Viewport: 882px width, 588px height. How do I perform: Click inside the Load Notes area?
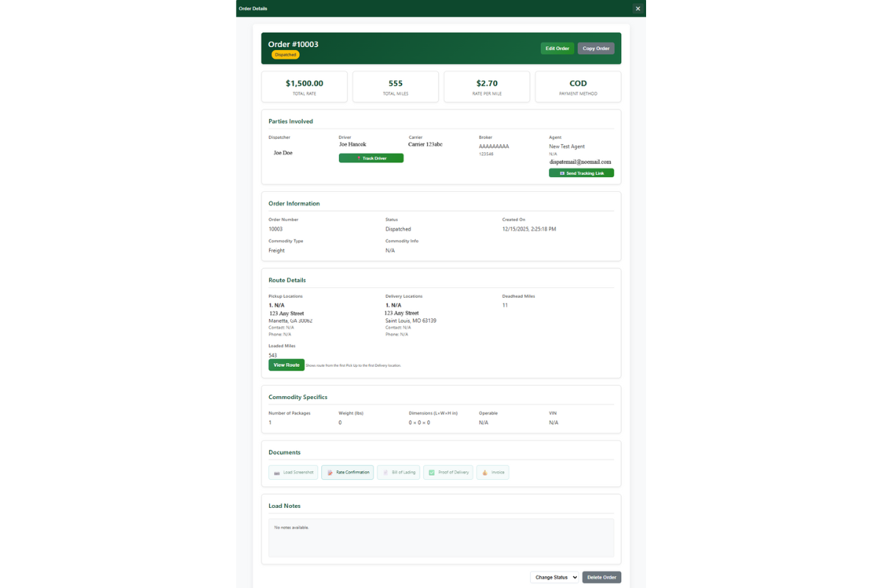[x=441, y=537]
